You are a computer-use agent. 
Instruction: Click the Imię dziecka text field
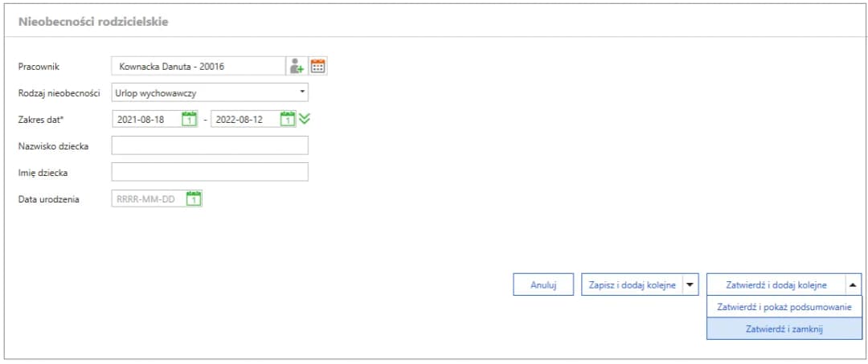(210, 172)
